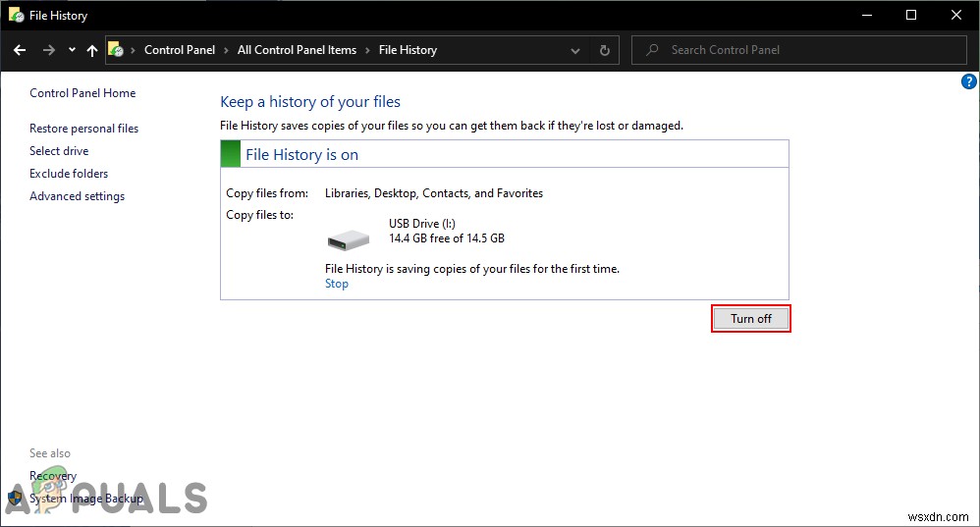Open Help with the question mark icon
This screenshot has height=527, width=980.
969,81
